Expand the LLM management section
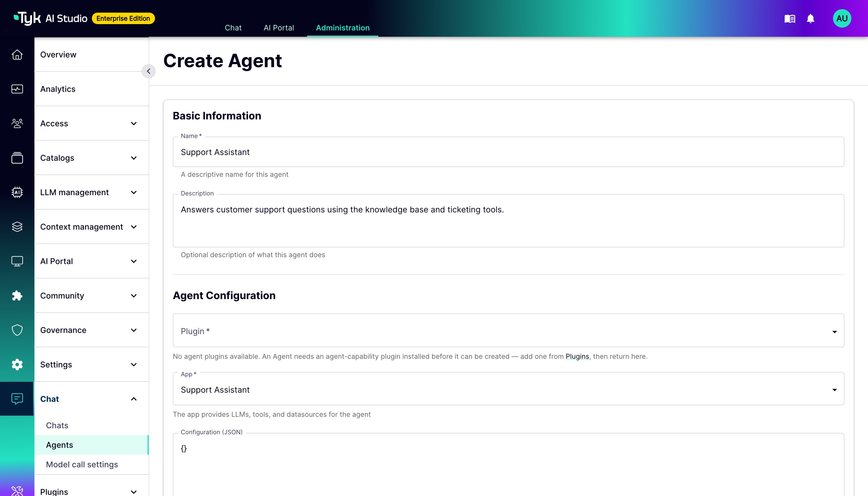 coord(91,192)
